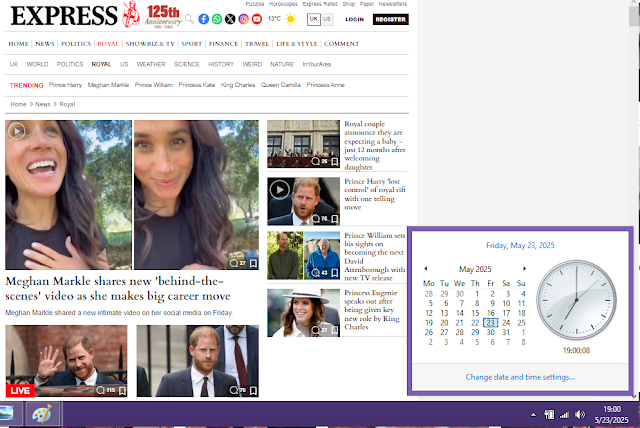The width and height of the screenshot is (640, 428).
Task: Select May 23 in the calendar
Action: (x=491, y=323)
